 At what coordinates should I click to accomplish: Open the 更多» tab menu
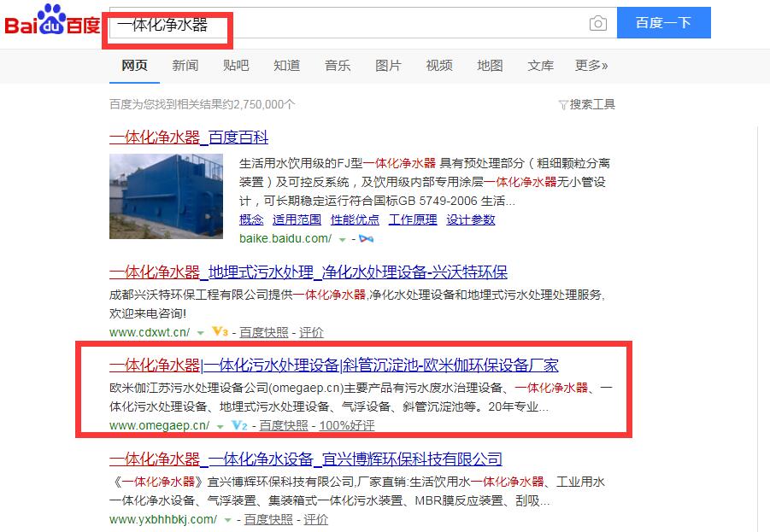(591, 65)
